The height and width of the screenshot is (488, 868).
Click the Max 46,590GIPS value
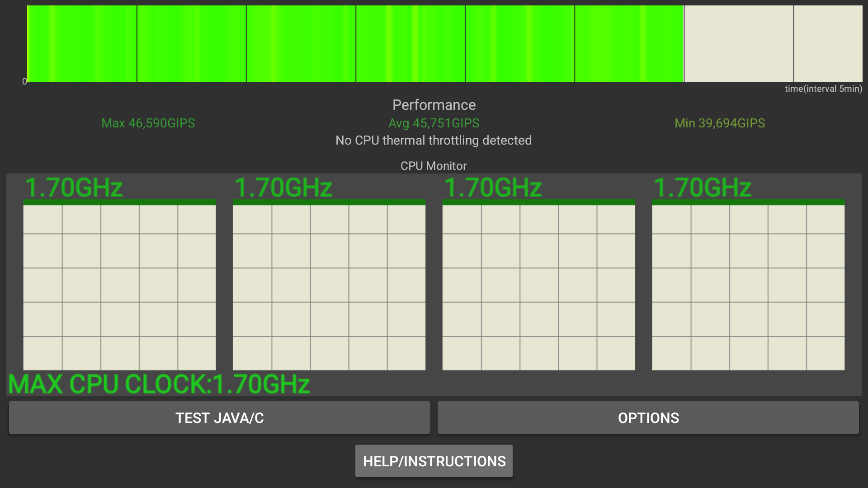tap(148, 123)
